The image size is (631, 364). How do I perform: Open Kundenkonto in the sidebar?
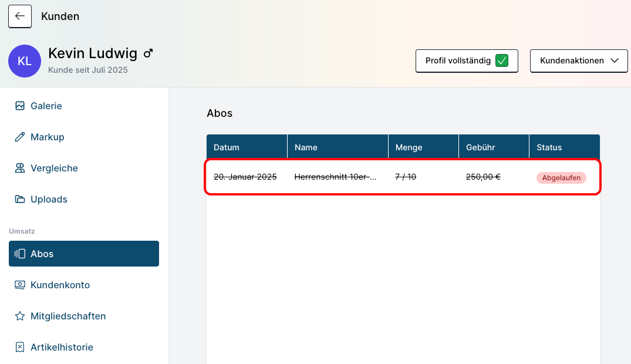point(60,285)
